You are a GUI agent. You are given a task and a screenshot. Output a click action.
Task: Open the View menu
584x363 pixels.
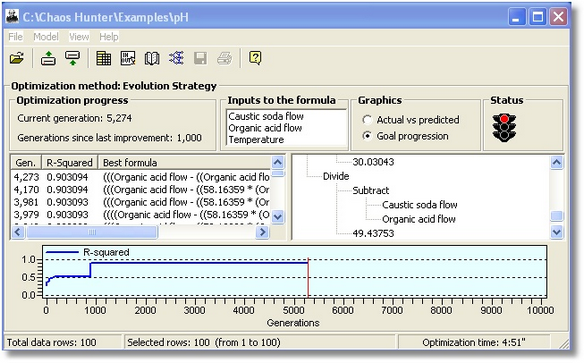pos(79,36)
